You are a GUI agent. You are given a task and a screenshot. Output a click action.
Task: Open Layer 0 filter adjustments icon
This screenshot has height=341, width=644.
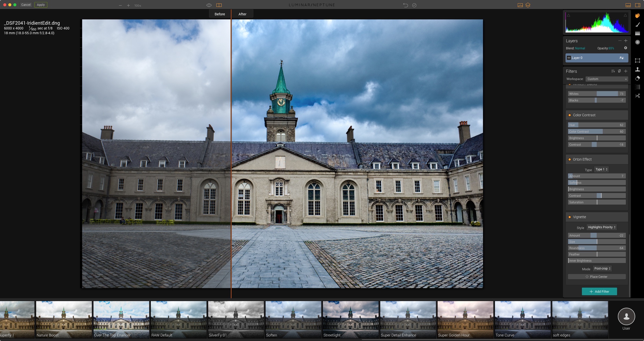coord(621,58)
